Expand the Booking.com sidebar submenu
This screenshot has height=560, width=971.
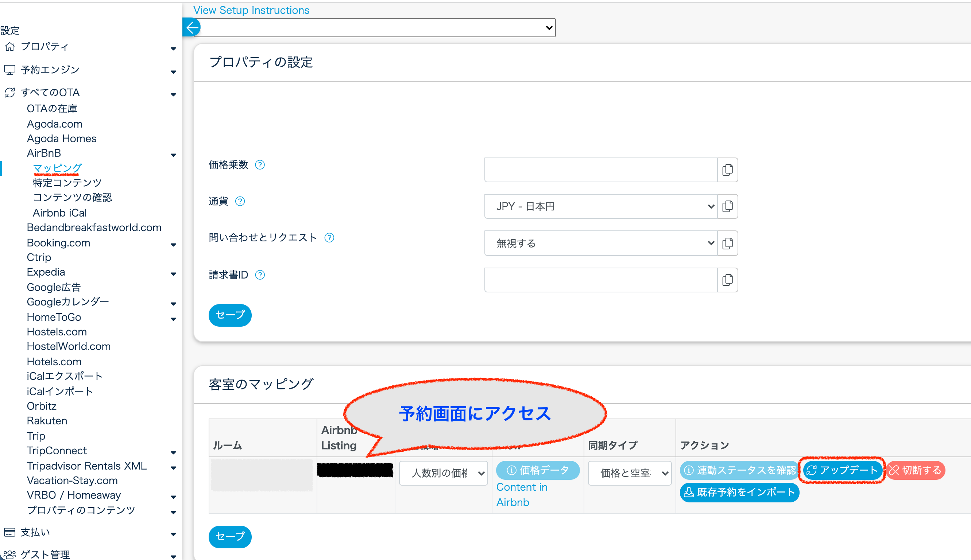point(173,244)
